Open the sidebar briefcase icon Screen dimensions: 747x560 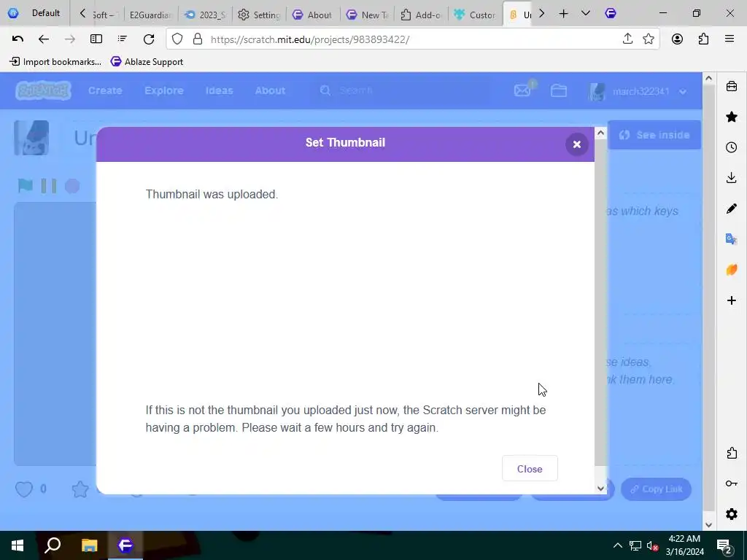732,86
